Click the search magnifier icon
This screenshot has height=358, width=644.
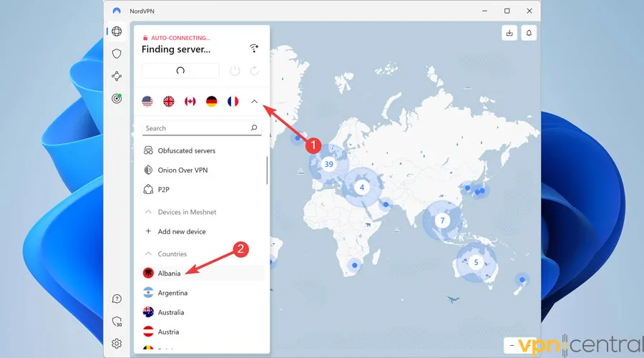pyautogui.click(x=254, y=128)
